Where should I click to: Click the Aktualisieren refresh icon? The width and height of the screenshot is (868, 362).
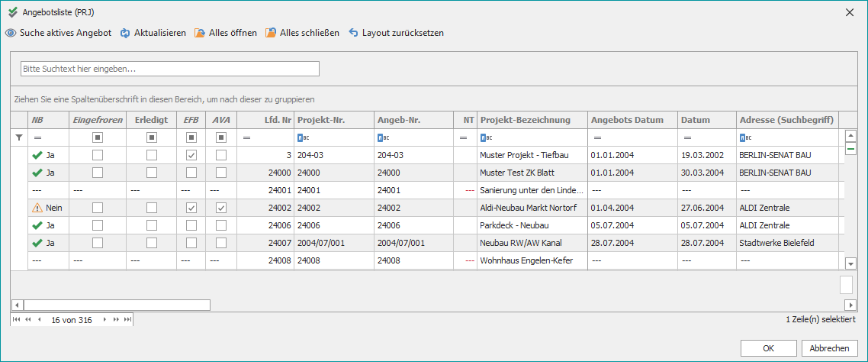click(x=125, y=34)
